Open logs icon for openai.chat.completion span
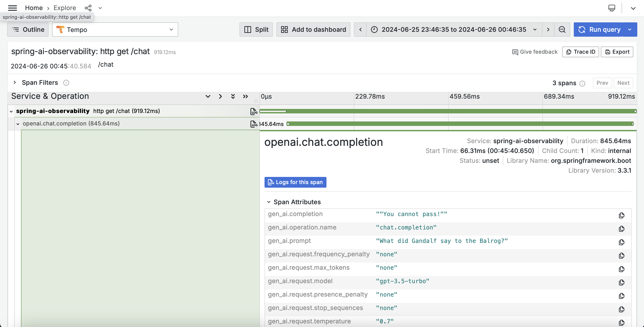The image size is (644, 327). pyautogui.click(x=254, y=124)
